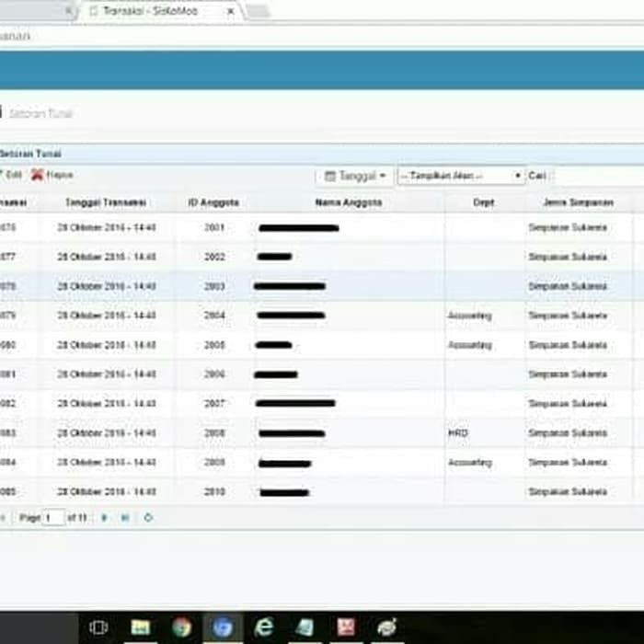Select the ID Anggota cell 2006
The width and height of the screenshot is (644, 644).
click(x=214, y=374)
